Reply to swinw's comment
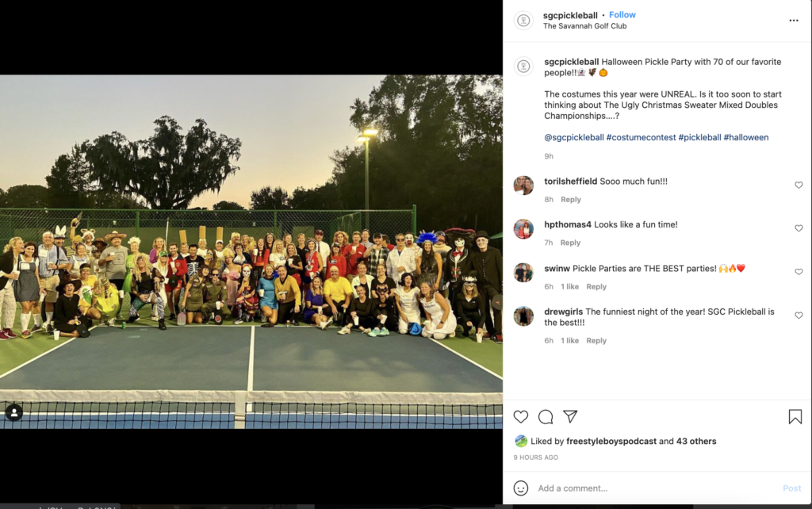The height and width of the screenshot is (509, 812). click(x=596, y=286)
